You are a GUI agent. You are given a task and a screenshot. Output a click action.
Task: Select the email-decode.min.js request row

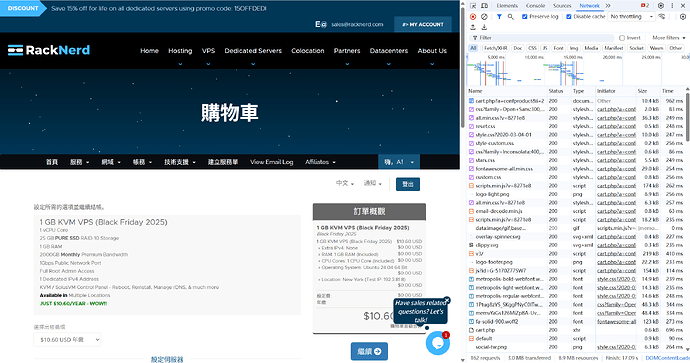tap(576, 211)
